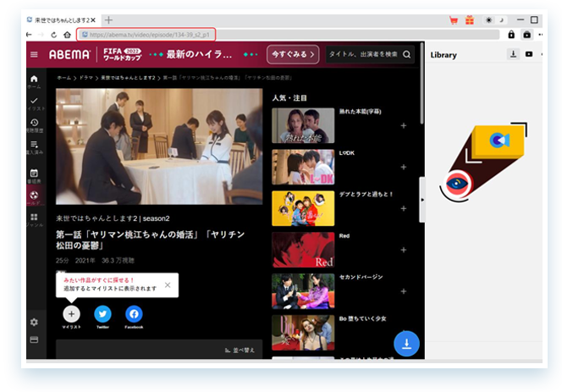
Task: Click the search magnifier icon
Action: (406, 54)
